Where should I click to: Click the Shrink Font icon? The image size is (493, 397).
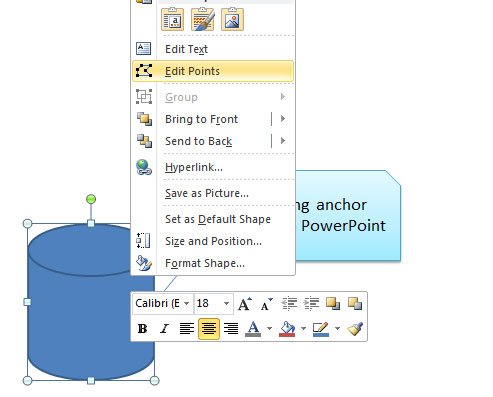click(x=266, y=304)
